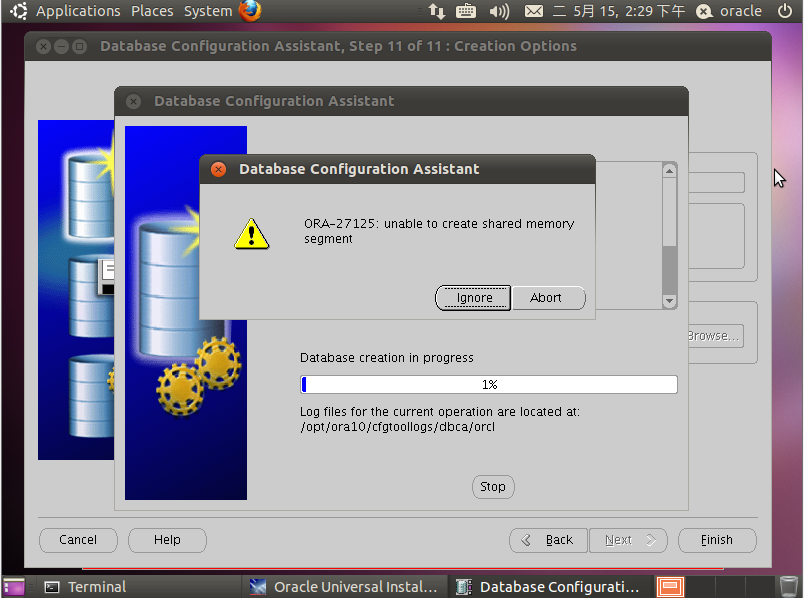Go Back in the Creation Options wizard
The height and width of the screenshot is (598, 804).
(x=548, y=540)
